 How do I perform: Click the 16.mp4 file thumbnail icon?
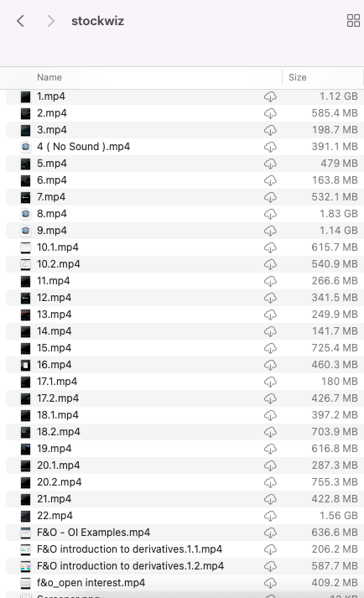click(x=25, y=365)
